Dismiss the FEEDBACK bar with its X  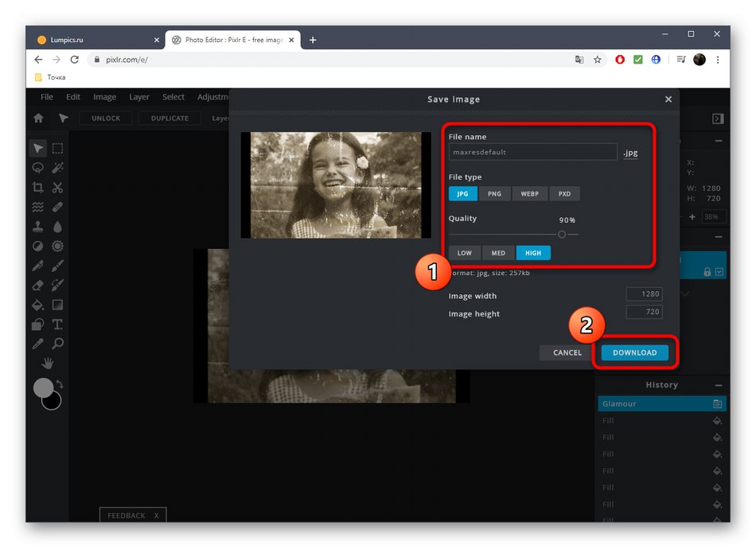[x=156, y=515]
